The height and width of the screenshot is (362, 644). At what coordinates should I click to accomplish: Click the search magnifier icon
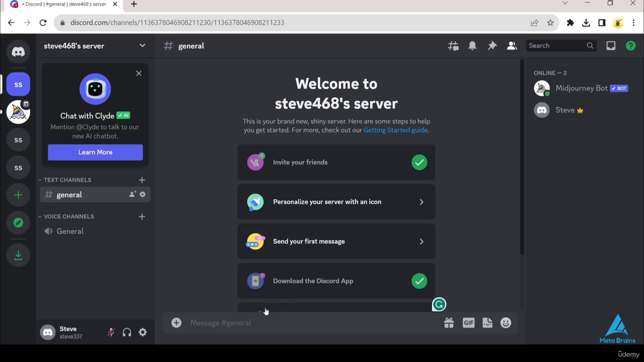point(590,46)
